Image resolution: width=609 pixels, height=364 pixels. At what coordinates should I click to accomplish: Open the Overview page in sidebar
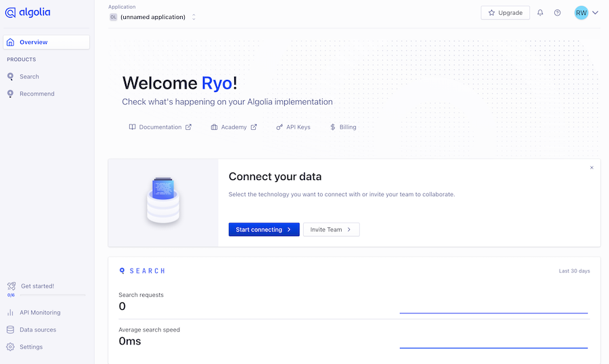[46, 42]
